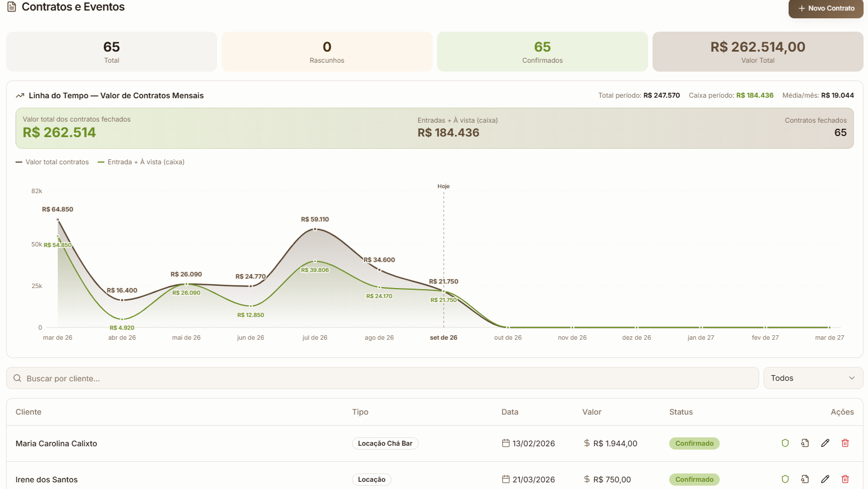Delete Maria Carolina Calixto contract via trash icon
Screen dimensions: 868x489
tap(845, 443)
